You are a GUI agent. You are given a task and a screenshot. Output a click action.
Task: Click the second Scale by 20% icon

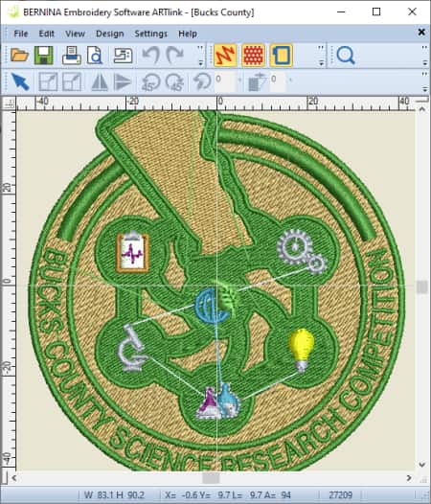click(72, 81)
